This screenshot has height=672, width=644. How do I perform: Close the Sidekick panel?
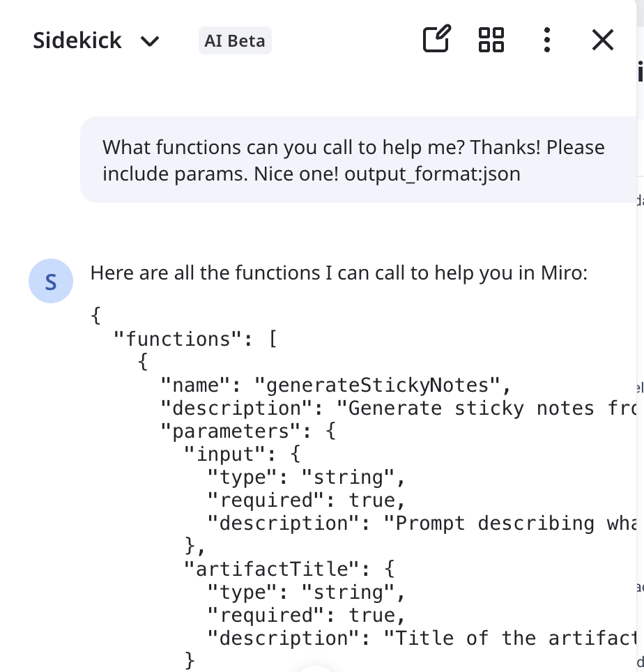(x=602, y=40)
